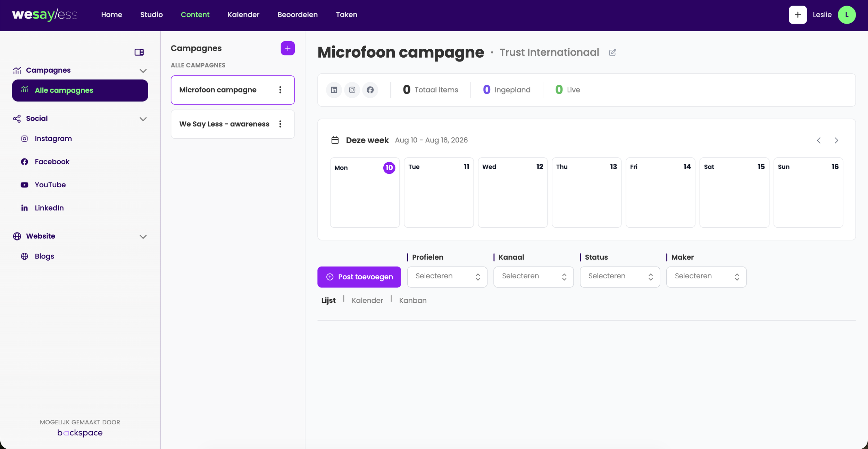This screenshot has height=449, width=868.
Task: Select the Instagram channel icon in stats bar
Action: click(352, 90)
